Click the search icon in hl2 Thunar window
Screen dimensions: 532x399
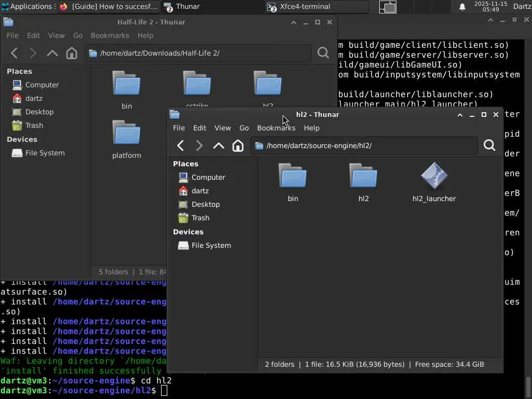click(x=489, y=145)
